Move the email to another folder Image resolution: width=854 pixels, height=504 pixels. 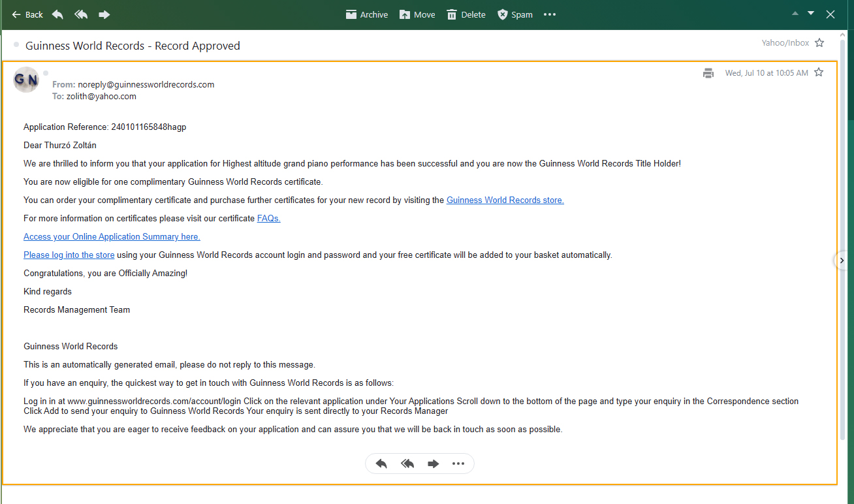417,14
